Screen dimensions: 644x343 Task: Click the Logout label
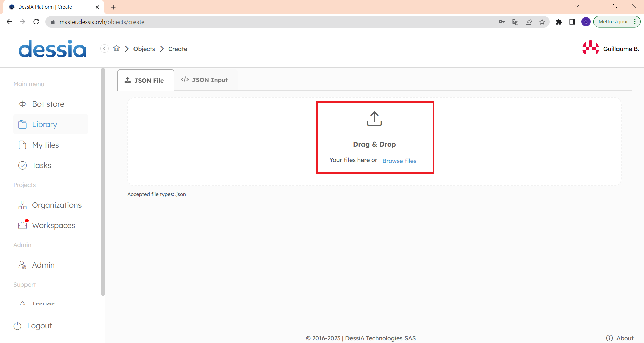(x=39, y=326)
